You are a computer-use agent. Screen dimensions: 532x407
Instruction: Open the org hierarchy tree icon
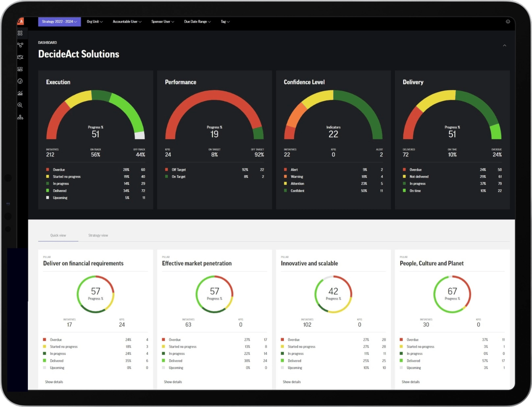pyautogui.click(x=20, y=117)
